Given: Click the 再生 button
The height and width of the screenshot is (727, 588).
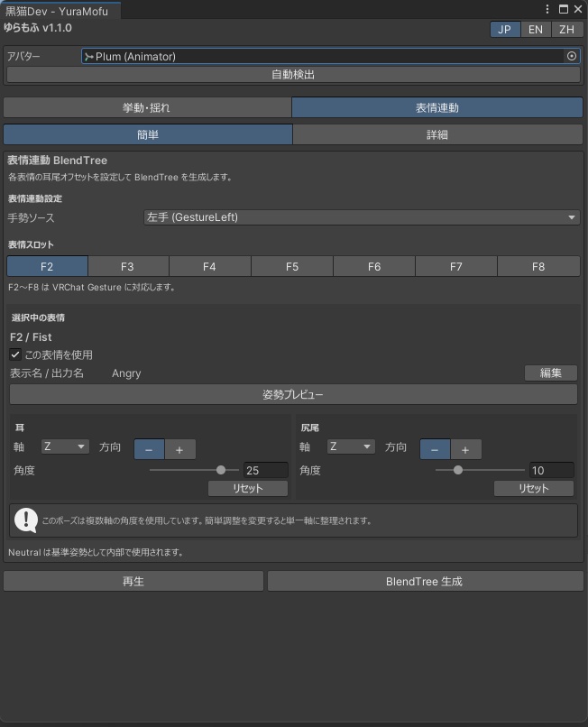Looking at the screenshot, I should [x=133, y=582].
